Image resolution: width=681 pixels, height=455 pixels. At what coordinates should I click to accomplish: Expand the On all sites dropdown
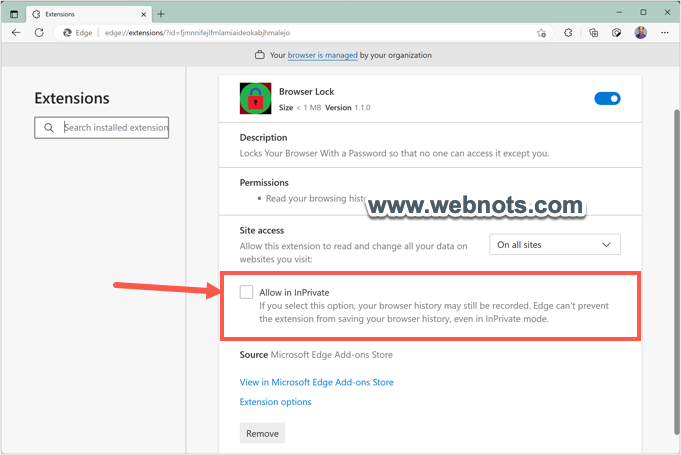[555, 245]
